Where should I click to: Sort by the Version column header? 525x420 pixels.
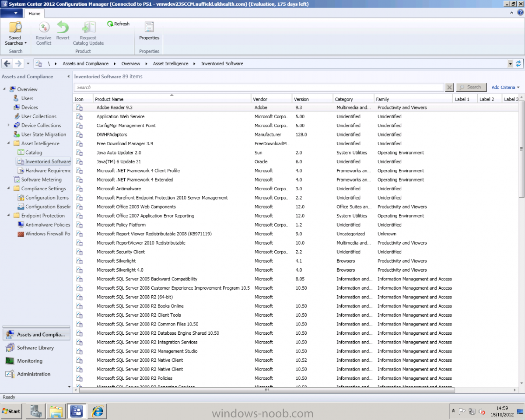(x=312, y=99)
